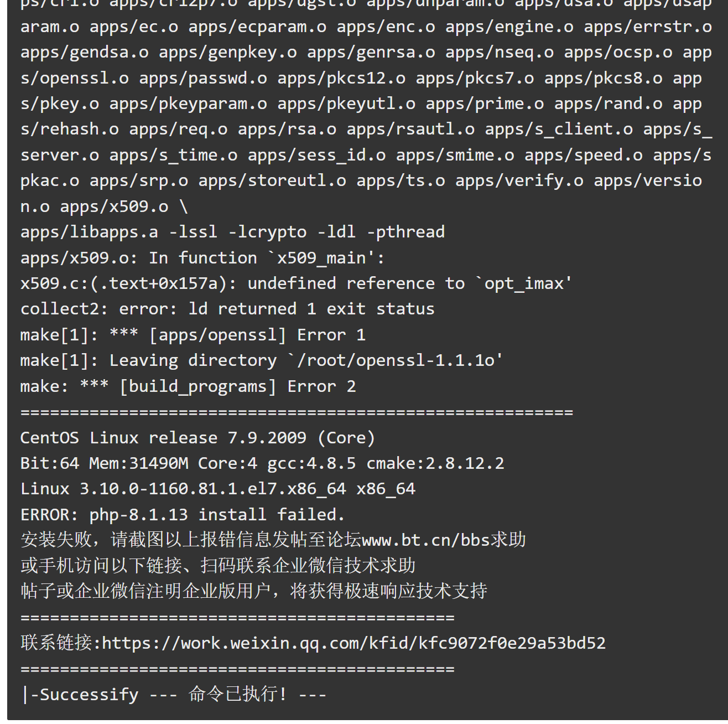The image size is (728, 724).
Task: Click the 'make[1]: *** [apps/openssl] Error 1' line
Action: [x=193, y=335]
